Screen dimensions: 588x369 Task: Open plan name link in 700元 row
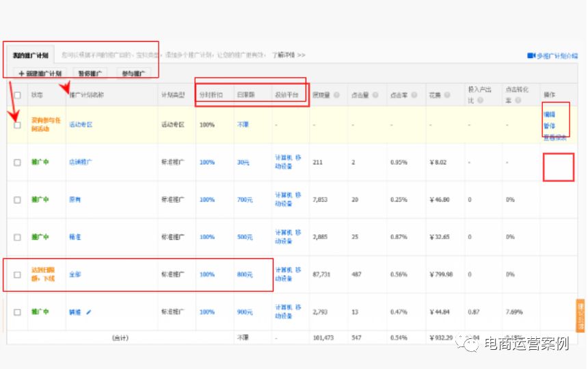(x=75, y=200)
